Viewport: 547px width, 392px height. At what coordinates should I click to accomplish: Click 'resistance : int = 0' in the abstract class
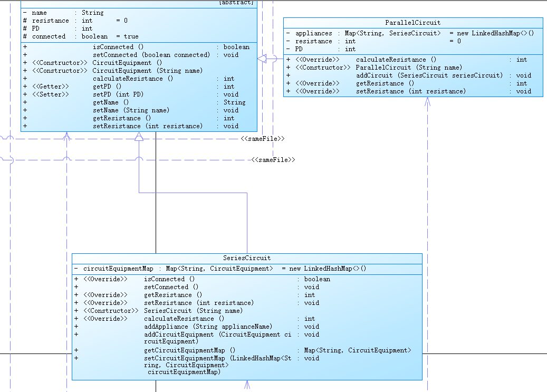tap(75, 21)
